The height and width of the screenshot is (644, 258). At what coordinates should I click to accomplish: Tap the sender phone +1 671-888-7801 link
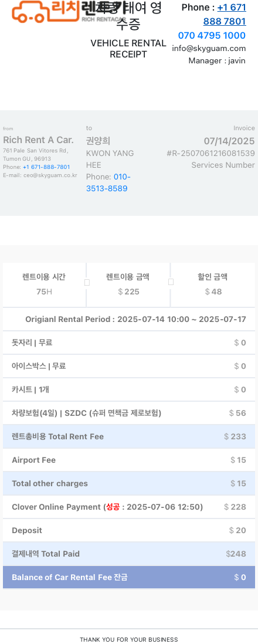point(46,167)
